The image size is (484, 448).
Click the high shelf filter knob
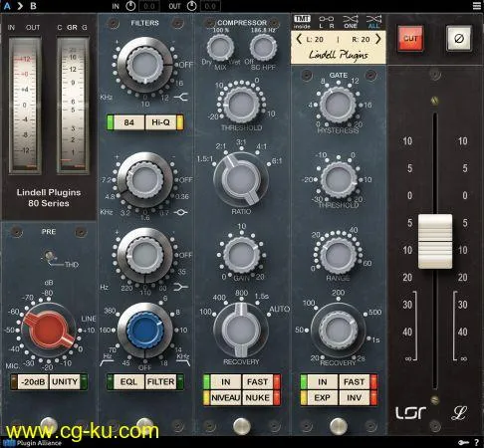click(145, 65)
